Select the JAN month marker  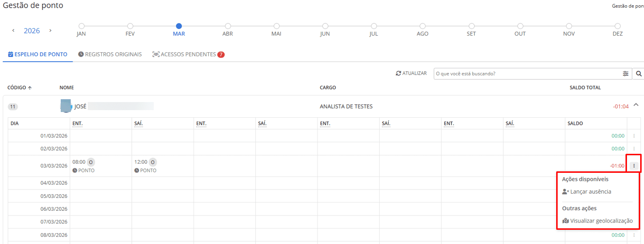point(82,26)
